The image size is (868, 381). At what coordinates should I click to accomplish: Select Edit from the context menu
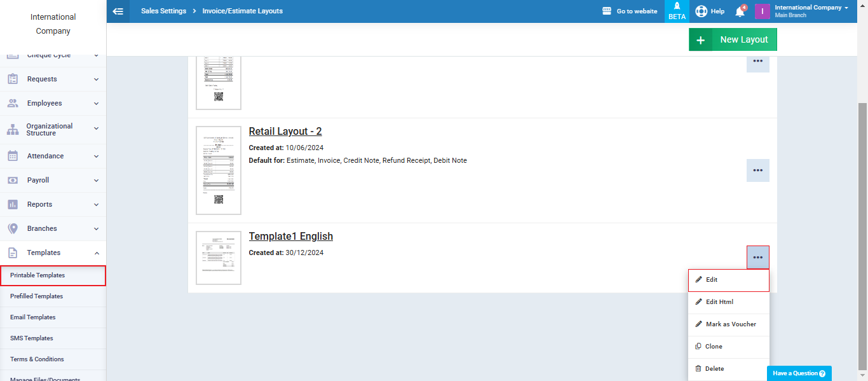(x=728, y=280)
